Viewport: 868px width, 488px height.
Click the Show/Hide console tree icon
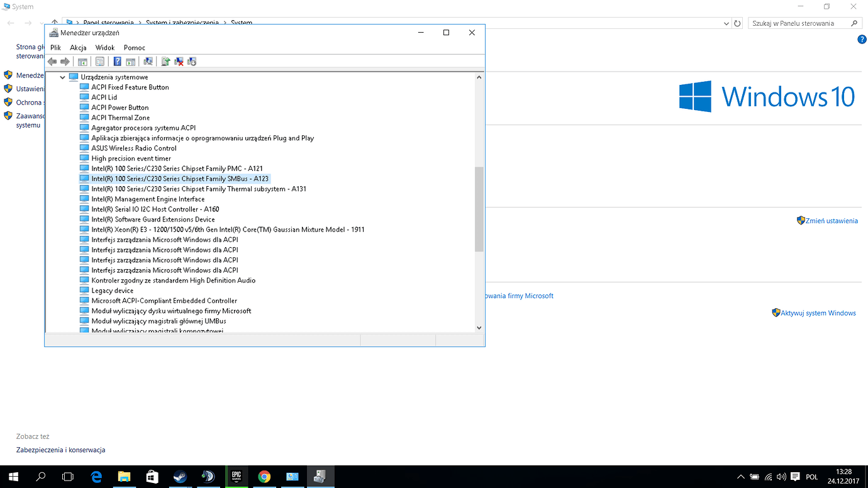click(82, 61)
